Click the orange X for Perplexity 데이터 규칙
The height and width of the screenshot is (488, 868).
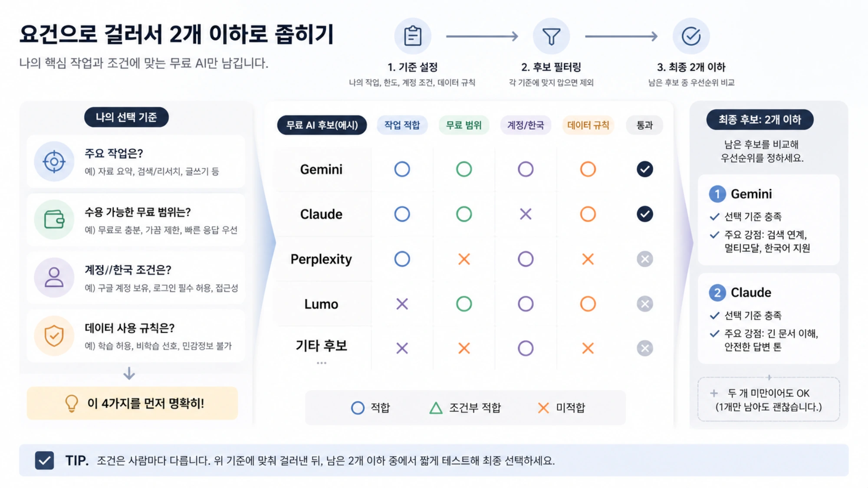coord(588,259)
